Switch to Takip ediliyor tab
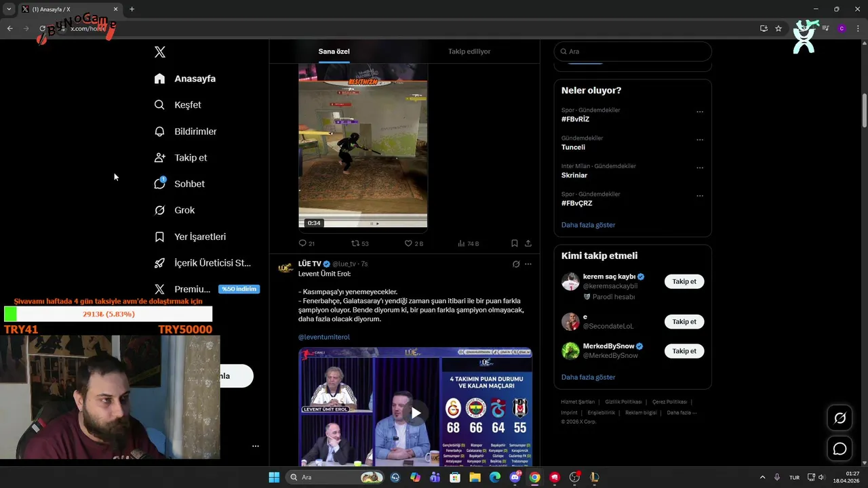 pyautogui.click(x=469, y=52)
